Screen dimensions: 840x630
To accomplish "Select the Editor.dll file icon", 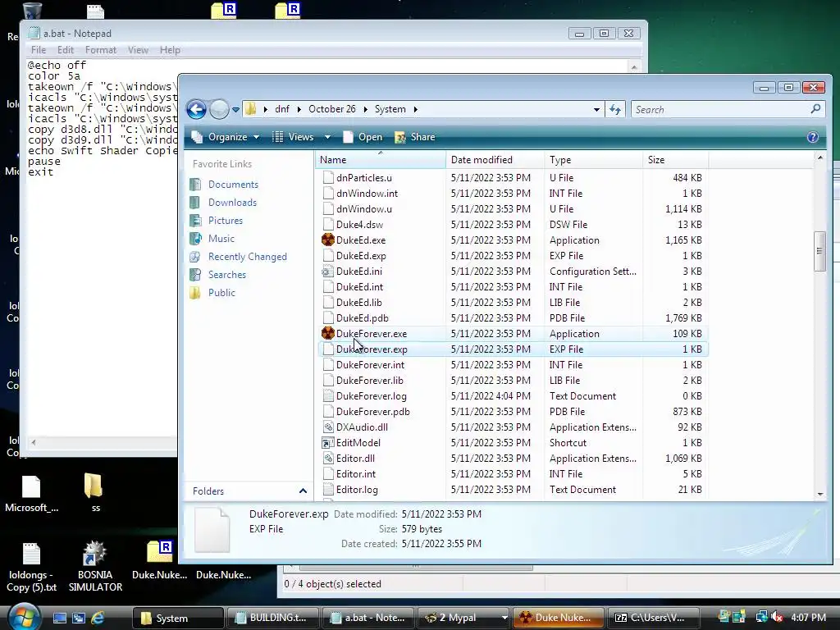I will (x=328, y=458).
